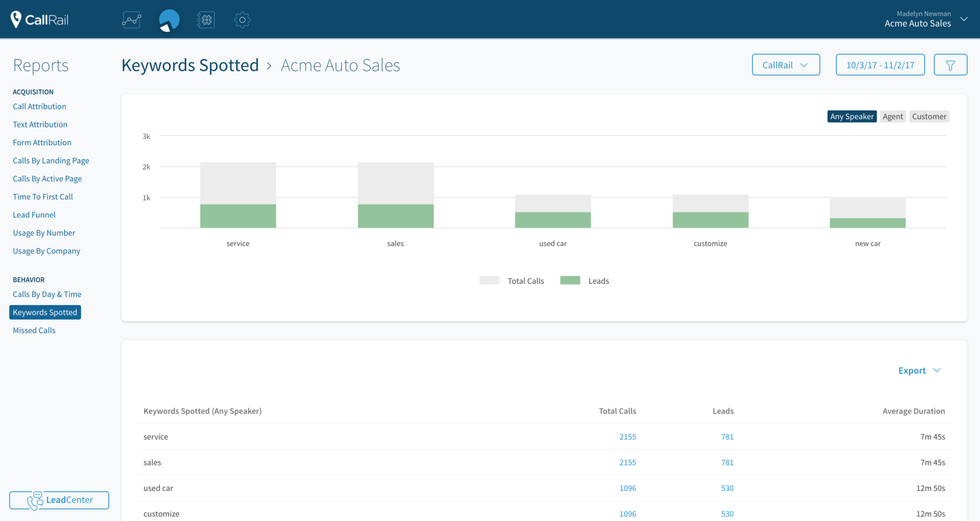Select Keywords Spotted in the sidebar
The width and height of the screenshot is (980, 521).
pos(45,312)
